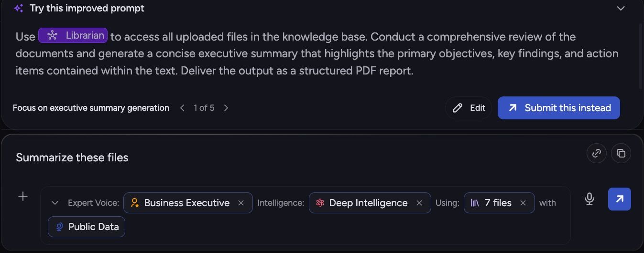
Task: Click Submit this instead button
Action: (x=559, y=108)
